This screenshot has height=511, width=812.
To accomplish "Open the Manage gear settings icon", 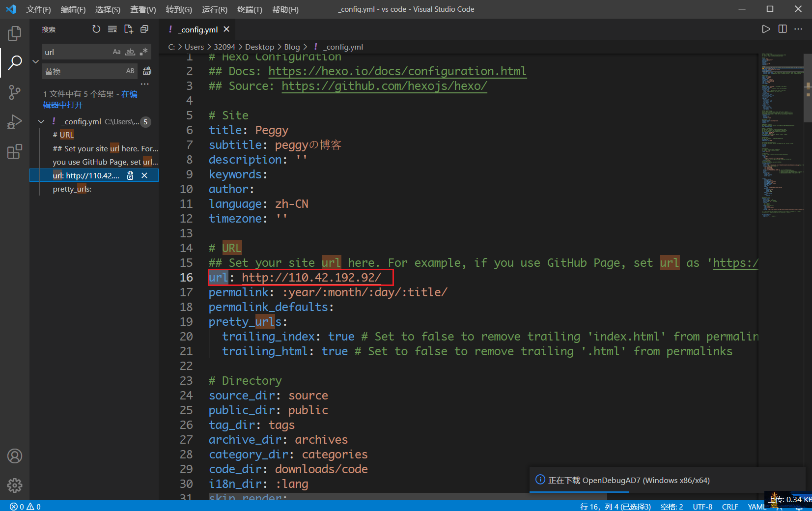I will [15, 485].
